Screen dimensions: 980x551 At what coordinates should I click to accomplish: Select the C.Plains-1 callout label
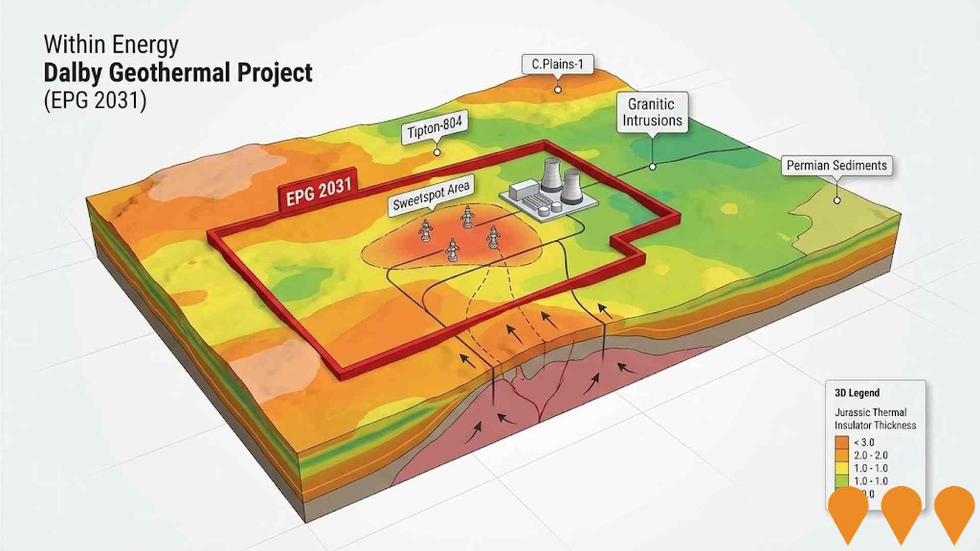(557, 64)
